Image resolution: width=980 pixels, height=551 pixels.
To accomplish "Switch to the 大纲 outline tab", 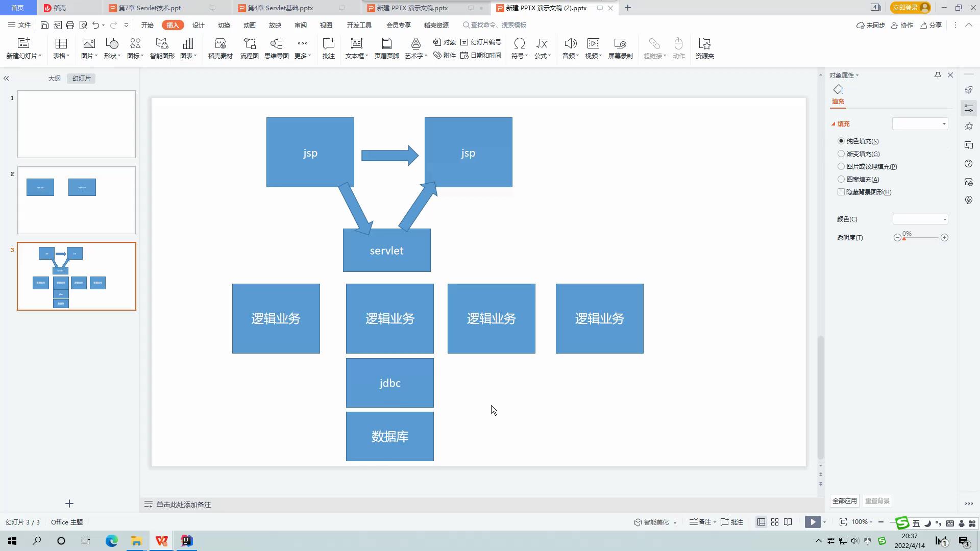I will point(54,79).
